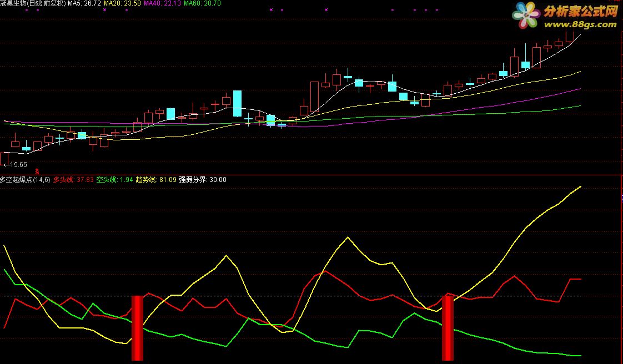The height and width of the screenshot is (364, 623).
Task: Click the 空头线: 1.94 value label
Action: [x=115, y=180]
